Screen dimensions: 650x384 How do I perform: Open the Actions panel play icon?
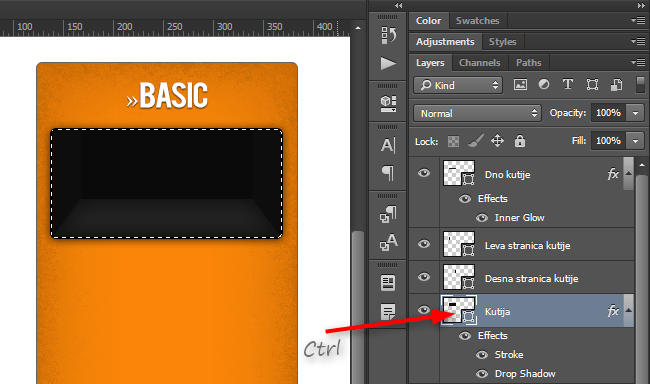click(x=388, y=63)
